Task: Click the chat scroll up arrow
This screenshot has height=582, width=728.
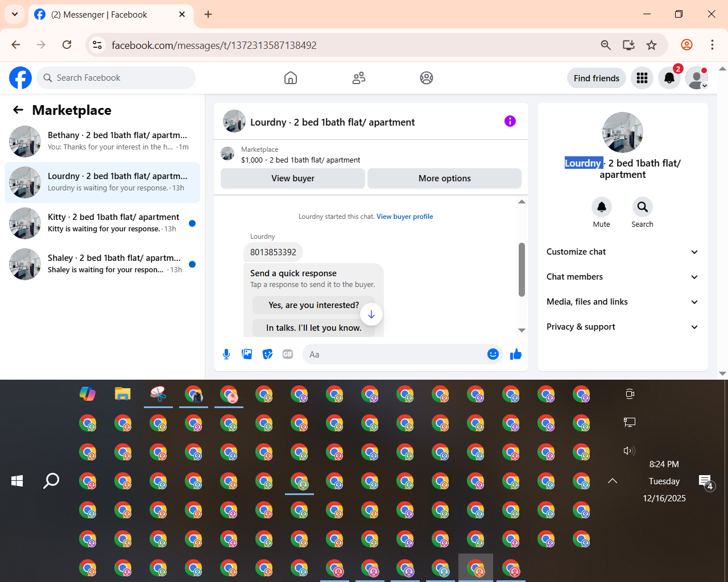Action: (522, 202)
